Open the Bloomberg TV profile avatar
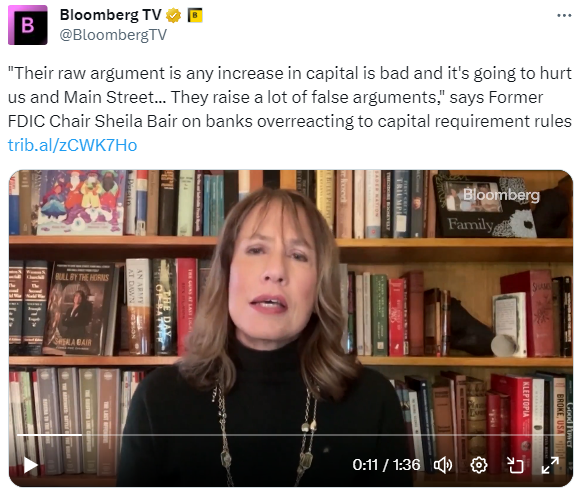This screenshot has height=498, width=588. click(x=28, y=25)
